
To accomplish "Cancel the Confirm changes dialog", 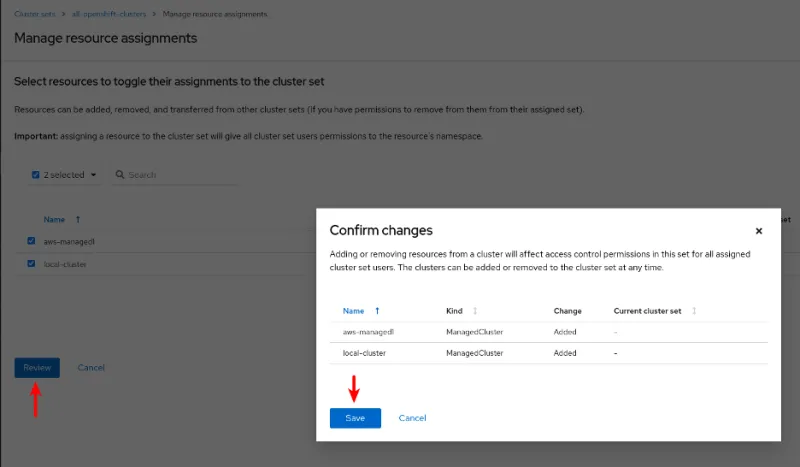I will (412, 418).
